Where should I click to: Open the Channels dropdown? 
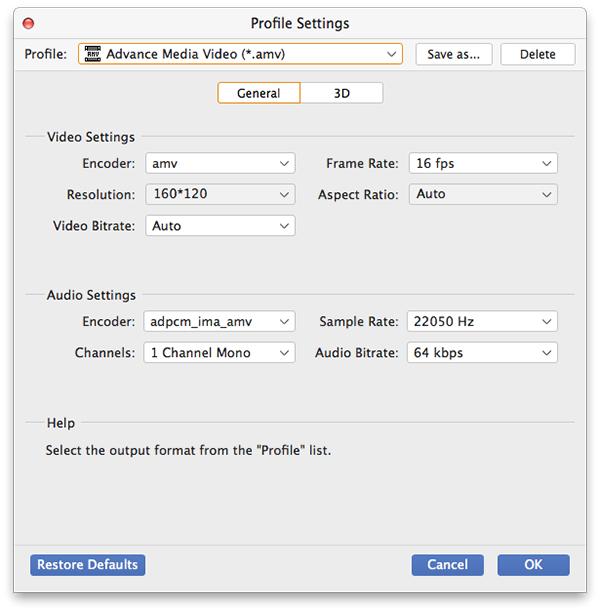[285, 352]
